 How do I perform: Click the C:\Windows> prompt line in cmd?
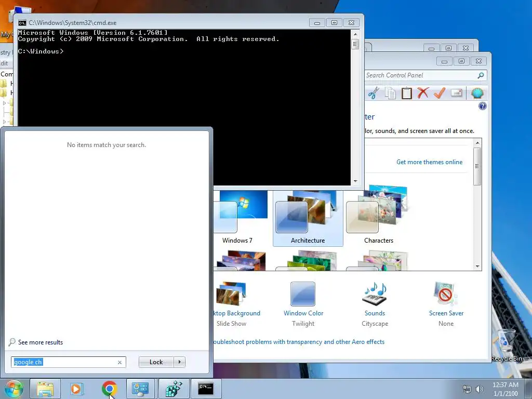pyautogui.click(x=41, y=51)
